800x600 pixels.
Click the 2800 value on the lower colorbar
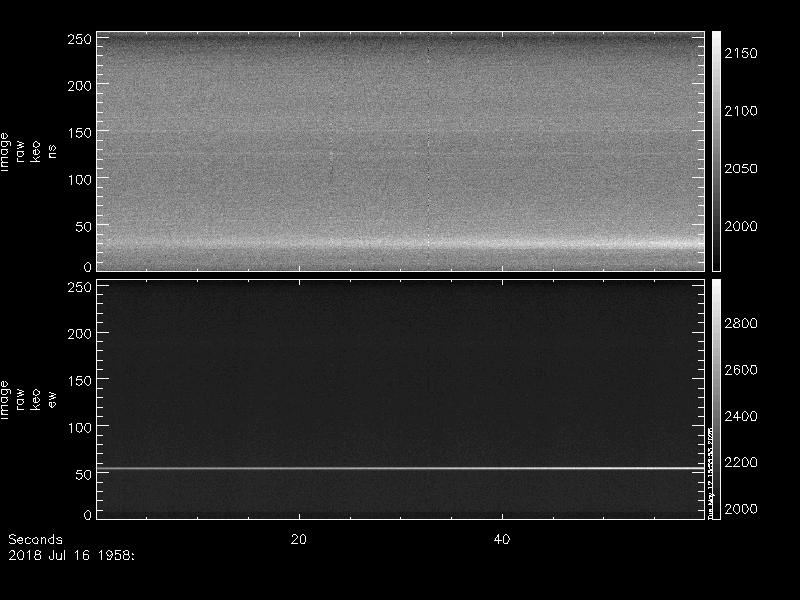click(x=741, y=323)
